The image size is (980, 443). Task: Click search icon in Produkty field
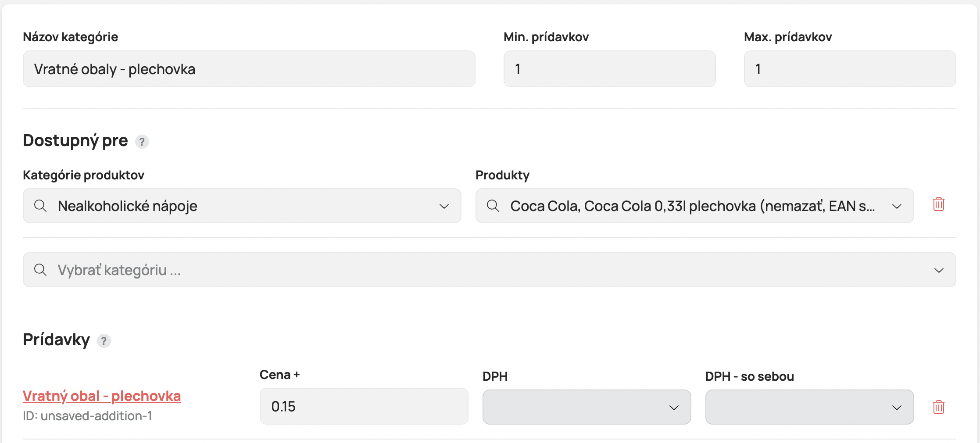tap(493, 206)
